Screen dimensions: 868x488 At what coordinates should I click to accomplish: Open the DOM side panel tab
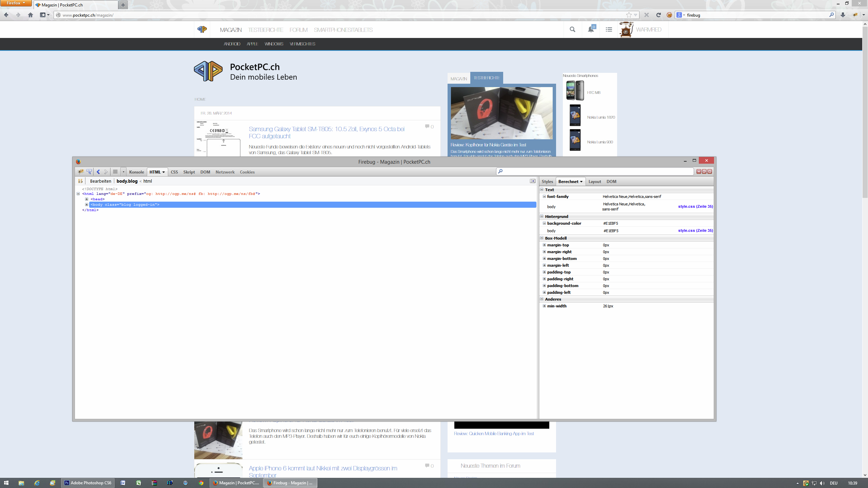(611, 182)
